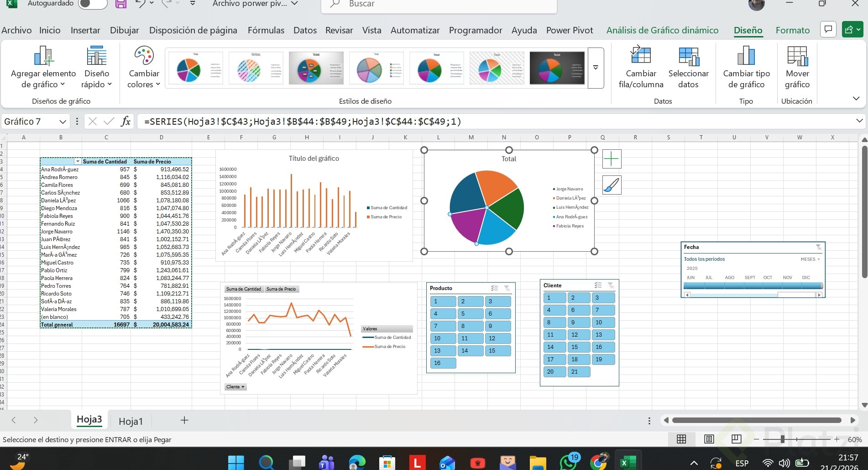Apply the dark background chart style thumbnail
Screen dimensions: 868x470
click(x=557, y=68)
